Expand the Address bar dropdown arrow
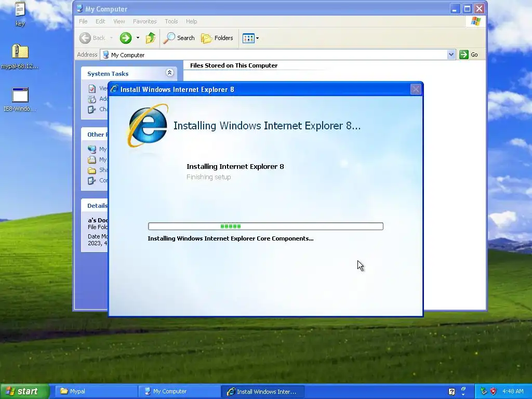This screenshot has height=399, width=532. (x=451, y=55)
